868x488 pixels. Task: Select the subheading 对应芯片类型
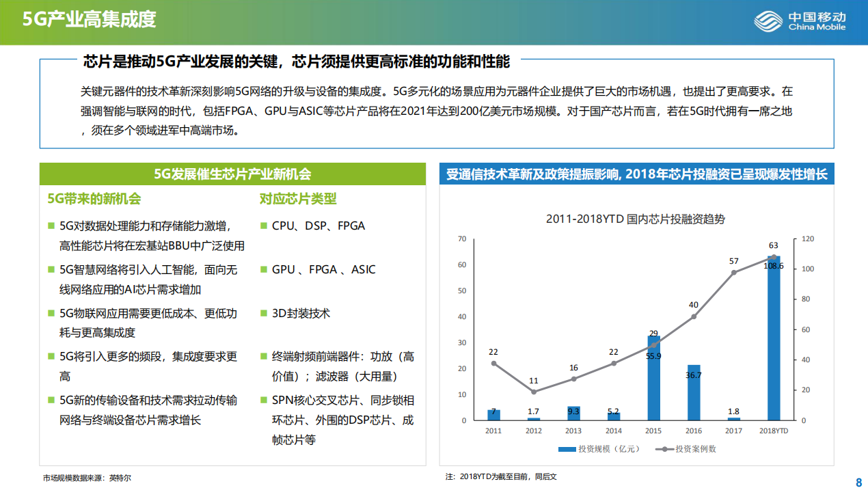pos(298,199)
